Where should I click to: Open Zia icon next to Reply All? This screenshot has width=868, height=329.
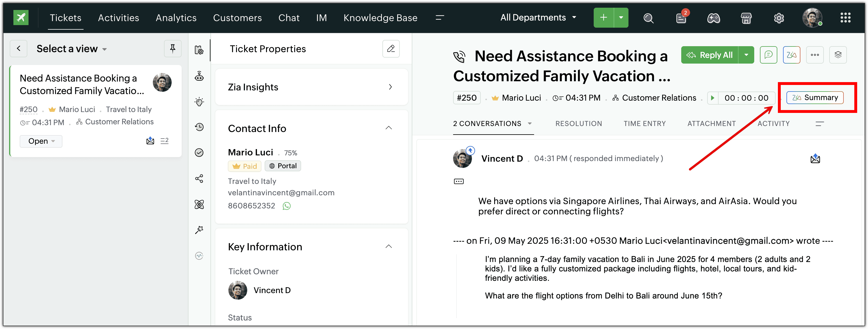792,55
